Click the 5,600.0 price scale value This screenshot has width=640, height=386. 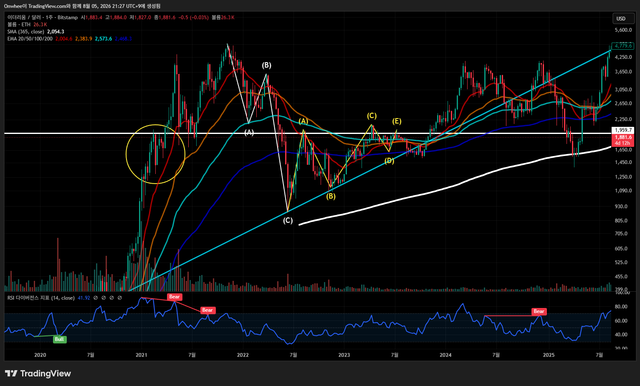pyautogui.click(x=623, y=30)
